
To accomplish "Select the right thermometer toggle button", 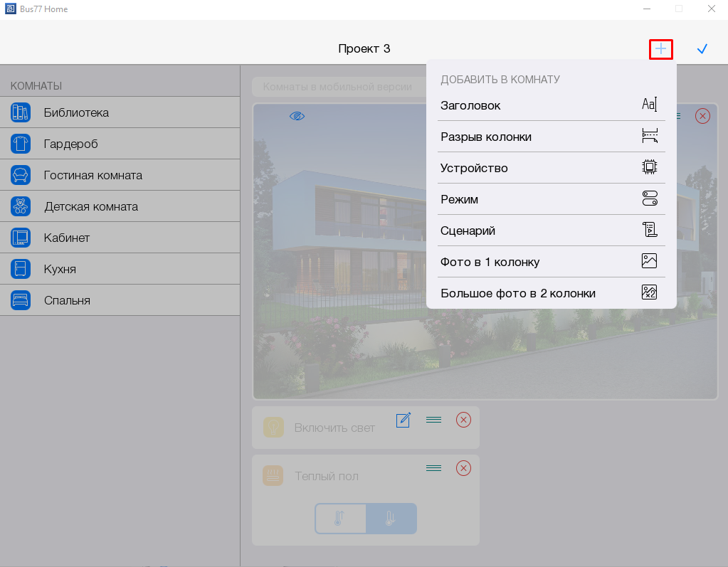I will (391, 519).
